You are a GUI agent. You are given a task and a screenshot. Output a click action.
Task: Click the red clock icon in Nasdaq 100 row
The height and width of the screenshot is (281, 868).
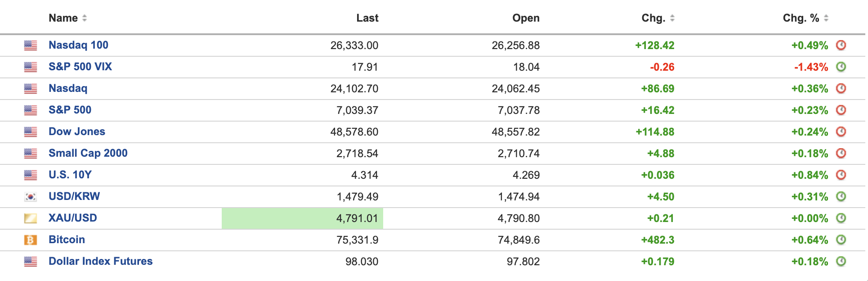pyautogui.click(x=841, y=45)
